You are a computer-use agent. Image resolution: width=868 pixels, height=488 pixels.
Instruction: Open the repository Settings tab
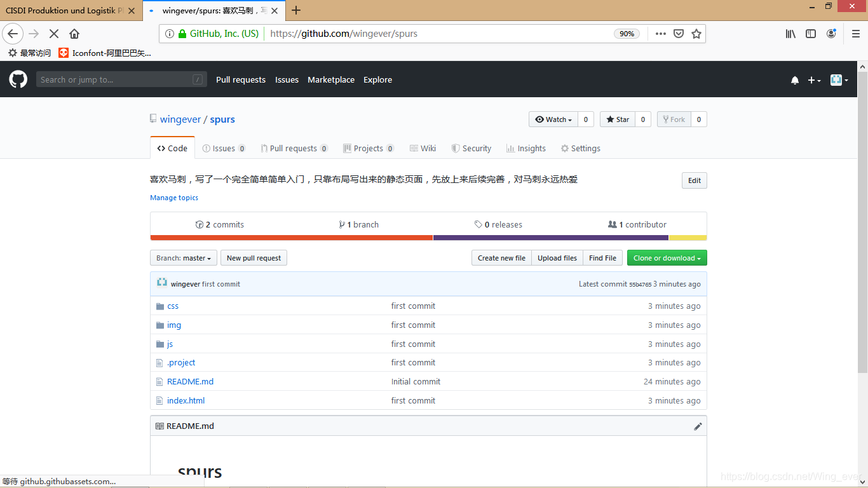tap(580, 148)
